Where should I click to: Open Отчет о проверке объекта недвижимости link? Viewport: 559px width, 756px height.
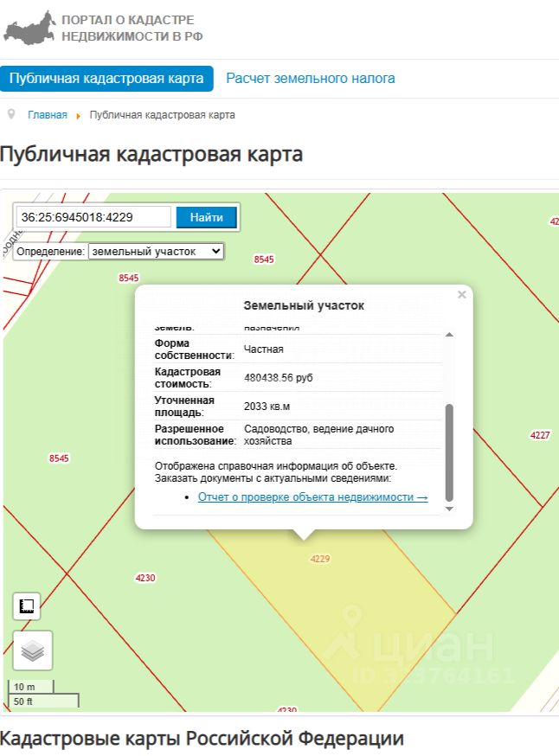[313, 497]
